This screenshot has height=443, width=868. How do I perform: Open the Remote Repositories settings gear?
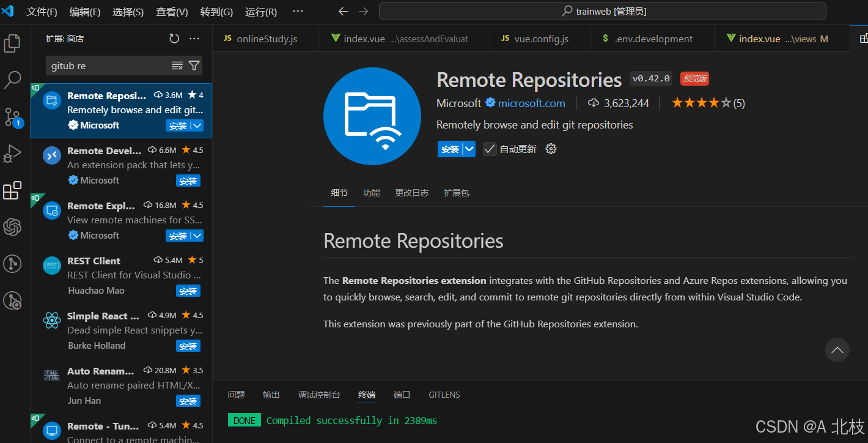pyautogui.click(x=551, y=149)
